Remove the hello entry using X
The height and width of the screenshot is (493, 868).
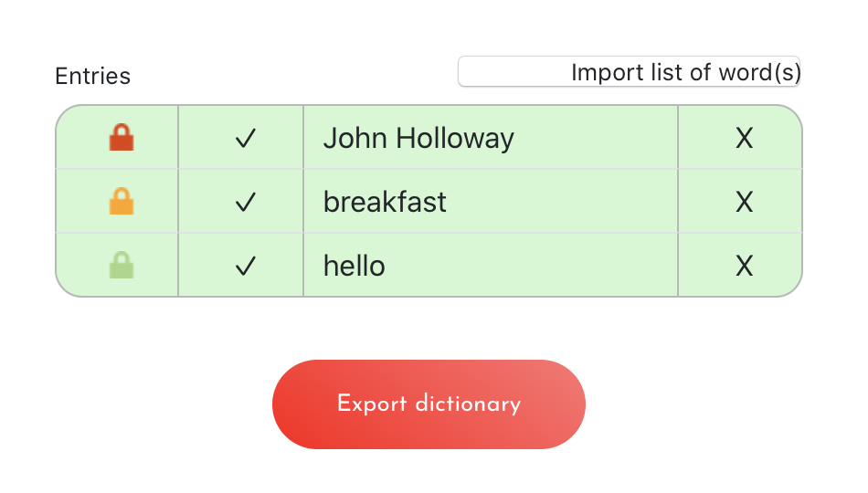[x=744, y=267]
